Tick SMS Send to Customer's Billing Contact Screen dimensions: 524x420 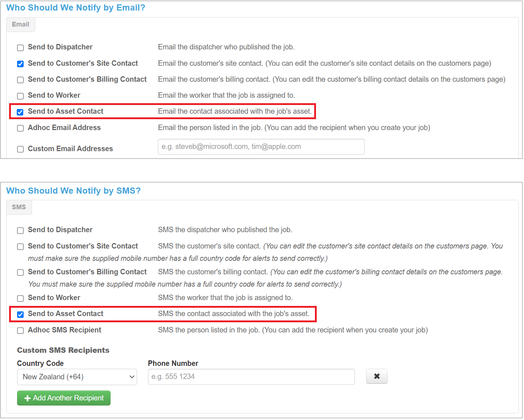tap(20, 272)
